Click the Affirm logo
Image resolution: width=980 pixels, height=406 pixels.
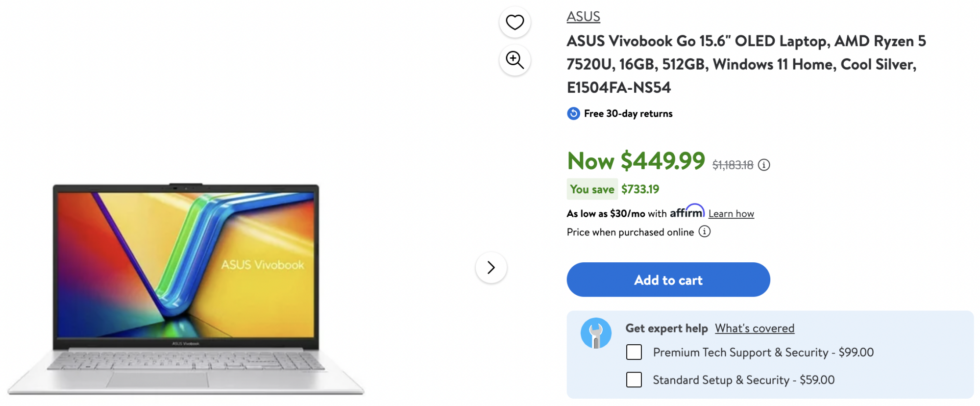click(686, 212)
